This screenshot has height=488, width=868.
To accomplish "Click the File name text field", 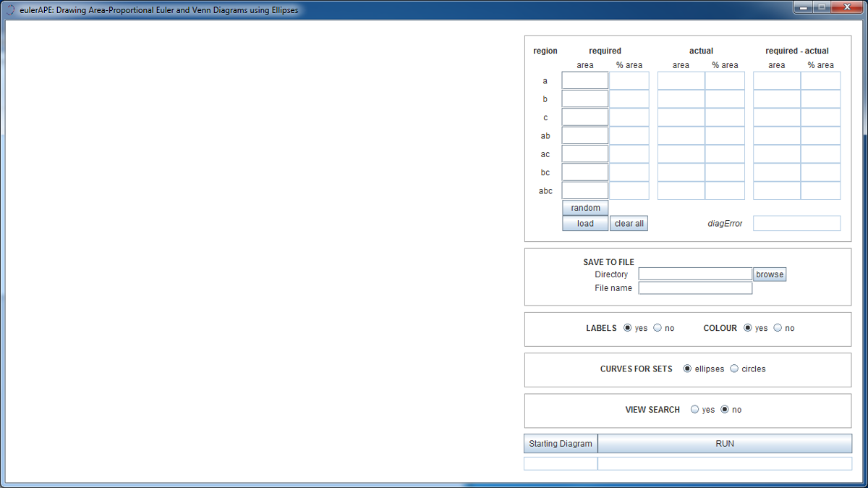I will [x=695, y=288].
